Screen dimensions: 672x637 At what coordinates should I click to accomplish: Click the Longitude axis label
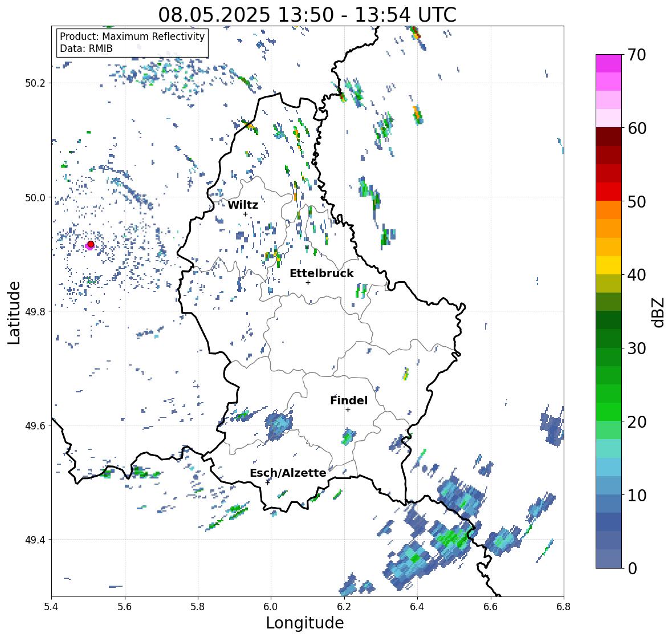305,623
